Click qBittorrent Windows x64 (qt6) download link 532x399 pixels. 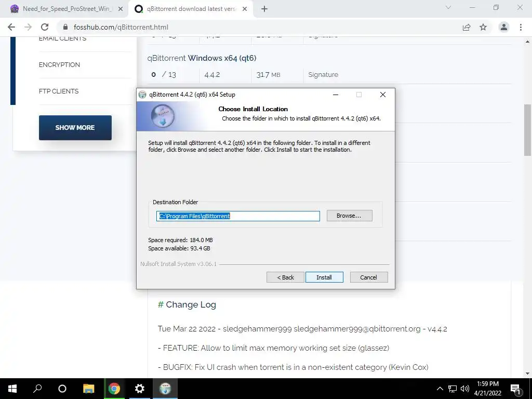pos(202,58)
